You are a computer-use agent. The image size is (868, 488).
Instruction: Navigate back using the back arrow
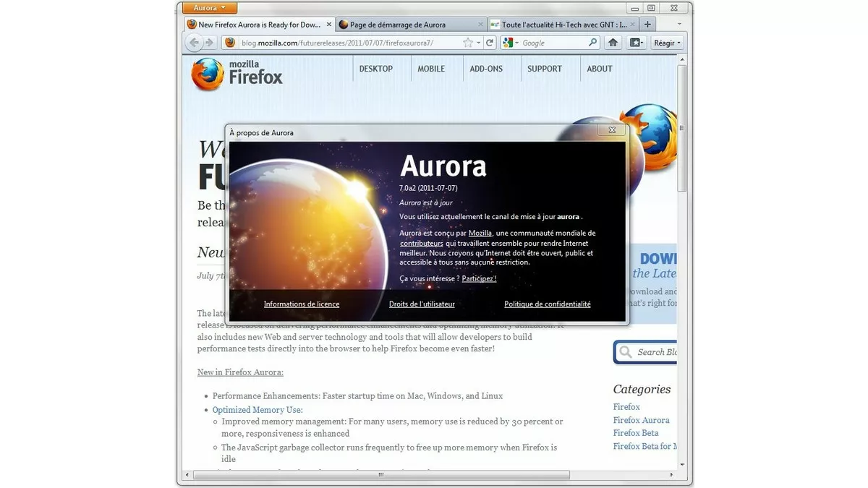click(194, 42)
